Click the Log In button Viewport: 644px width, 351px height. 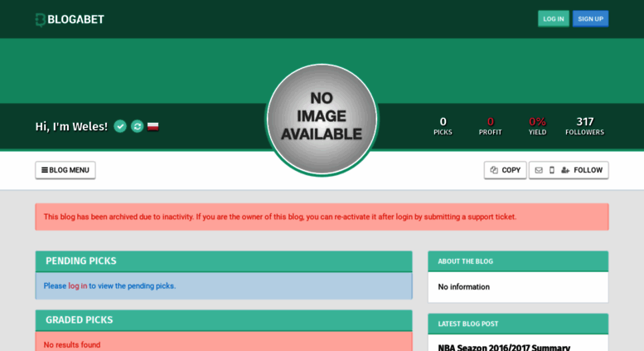coord(553,19)
